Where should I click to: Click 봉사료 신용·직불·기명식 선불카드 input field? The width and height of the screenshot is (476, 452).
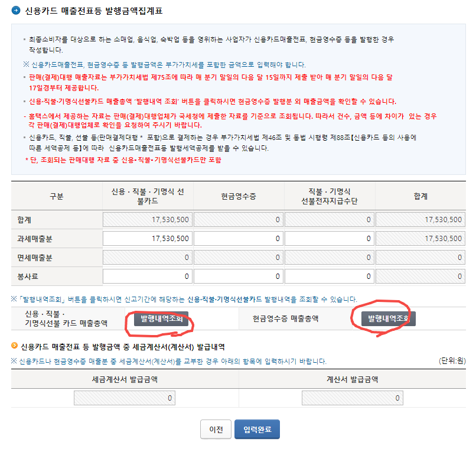148,277
